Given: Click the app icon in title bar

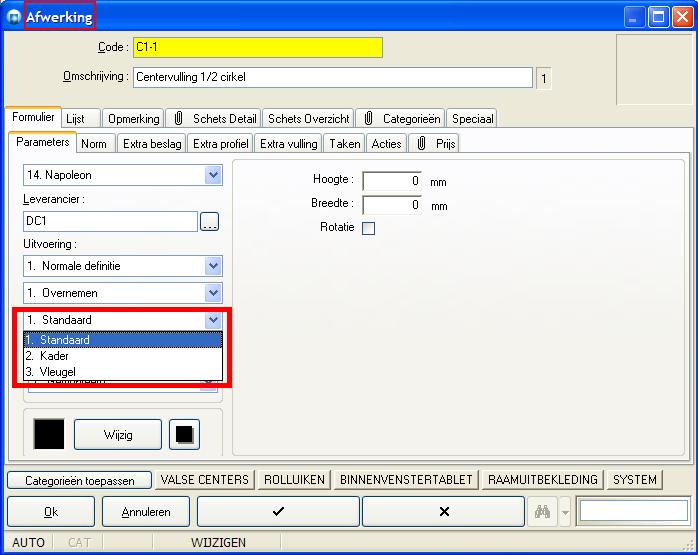Looking at the screenshot, I should [x=14, y=17].
